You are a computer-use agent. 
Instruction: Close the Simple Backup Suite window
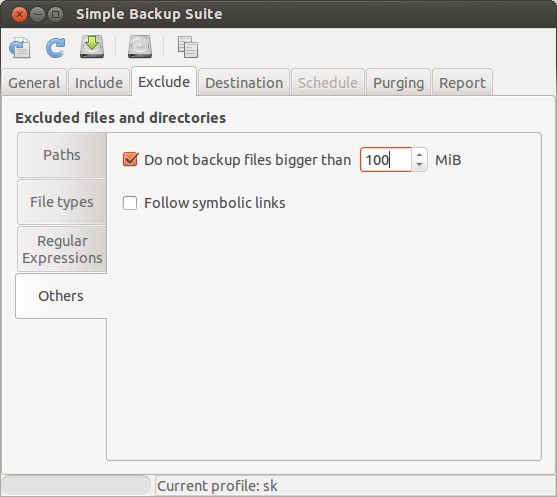tap(19, 15)
